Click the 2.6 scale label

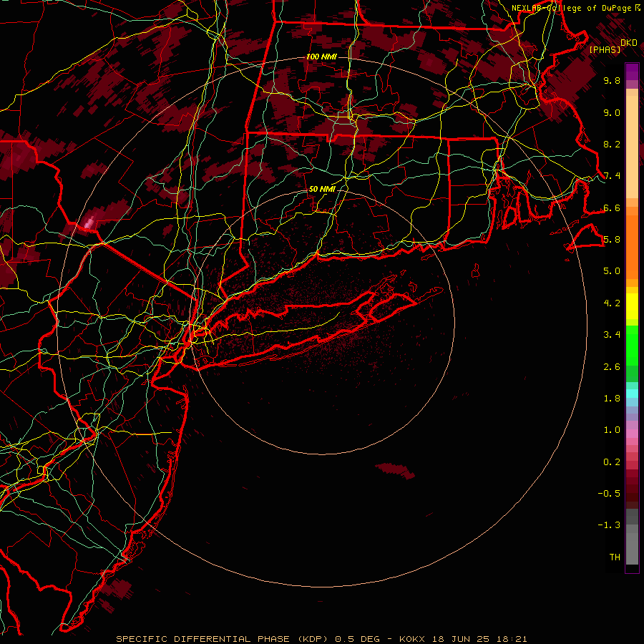coord(612,367)
